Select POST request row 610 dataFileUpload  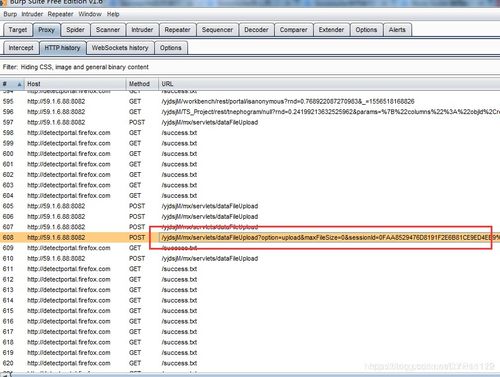tap(250, 259)
